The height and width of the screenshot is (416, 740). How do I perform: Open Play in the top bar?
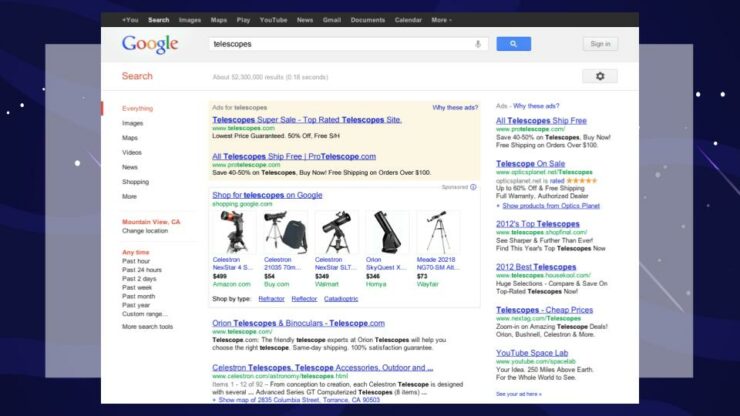click(x=244, y=20)
